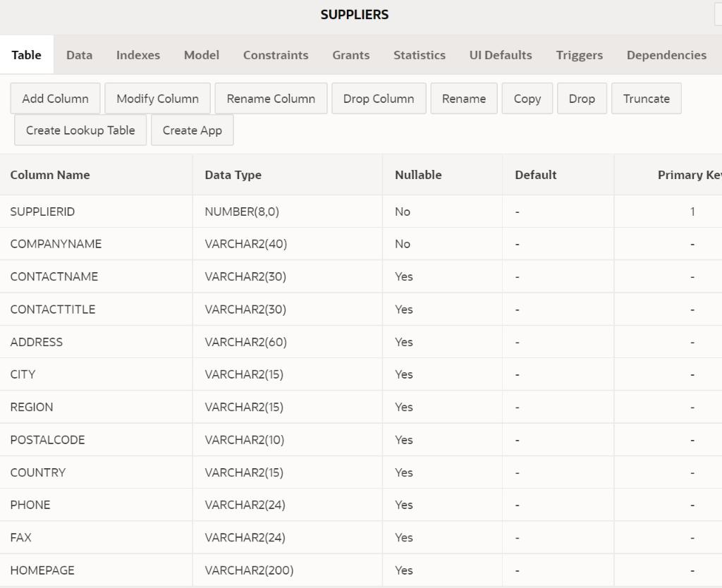
Task: Open the Grants tab
Action: tap(350, 55)
